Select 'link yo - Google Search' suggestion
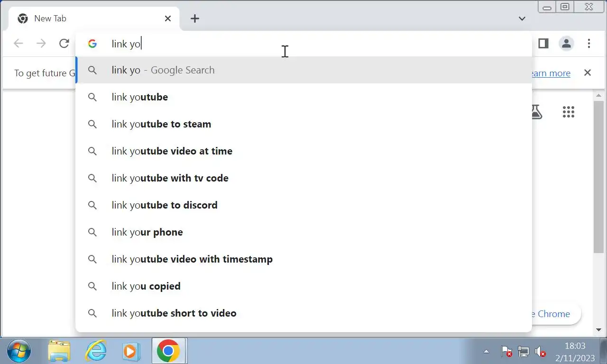The image size is (607, 364). point(303,70)
